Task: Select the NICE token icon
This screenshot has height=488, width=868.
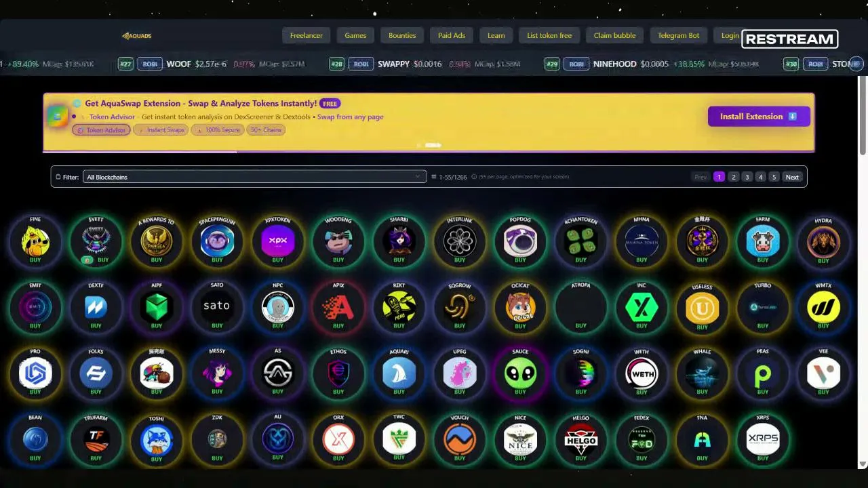Action: (520, 439)
